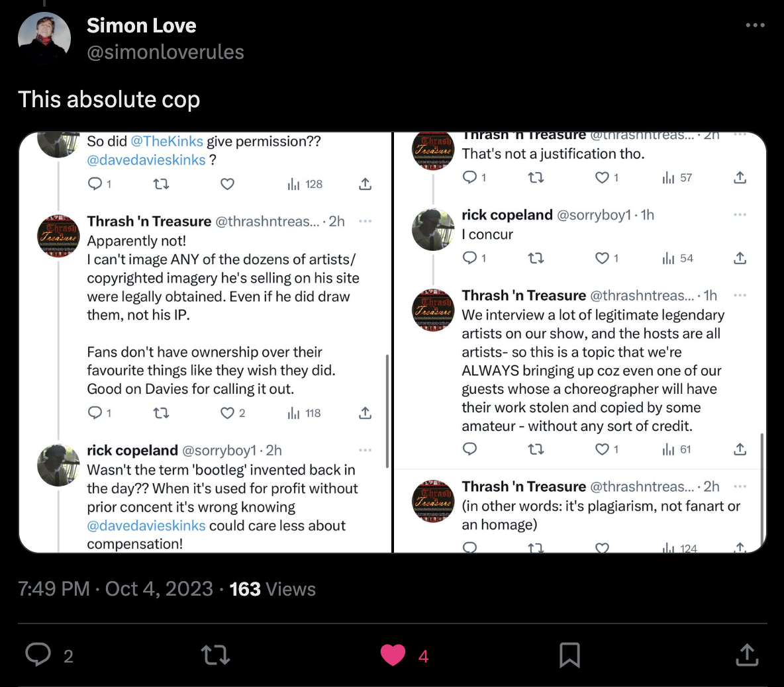Toggle bookmark on Simon Love's tweet
The height and width of the screenshot is (687, 784).
[x=569, y=655]
